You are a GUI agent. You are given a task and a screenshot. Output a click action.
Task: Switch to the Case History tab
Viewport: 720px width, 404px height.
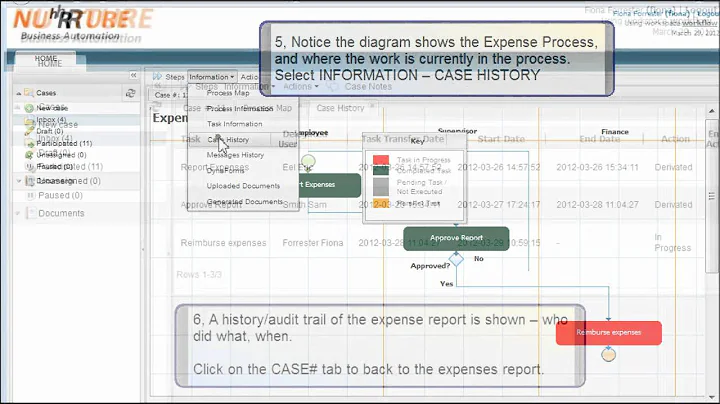(340, 108)
